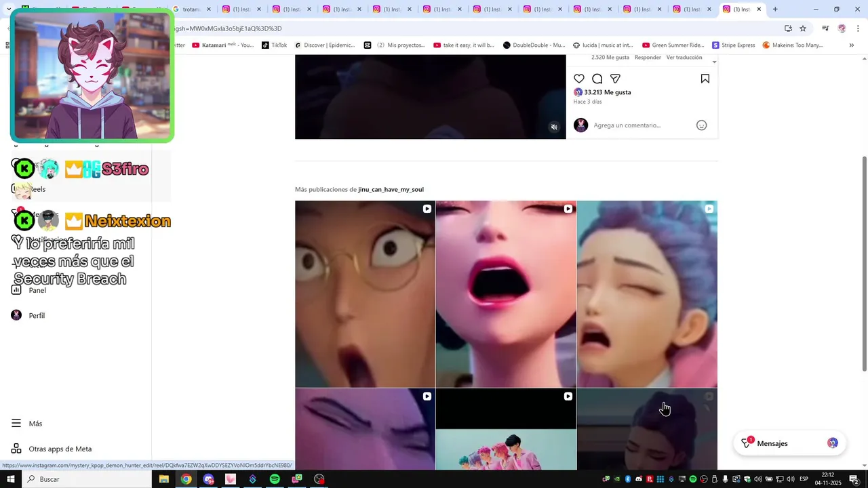Viewport: 868px width, 488px height.
Task: Open comments via the speech bubble icon
Action: pyautogui.click(x=597, y=79)
